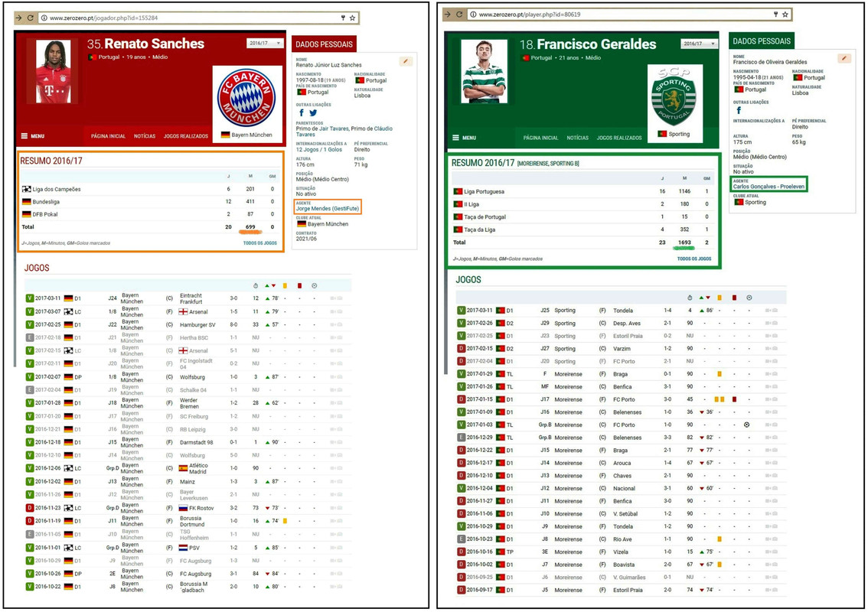Open Taça da Liga row in Geraldes summary
868x612 pixels.
[x=582, y=229]
